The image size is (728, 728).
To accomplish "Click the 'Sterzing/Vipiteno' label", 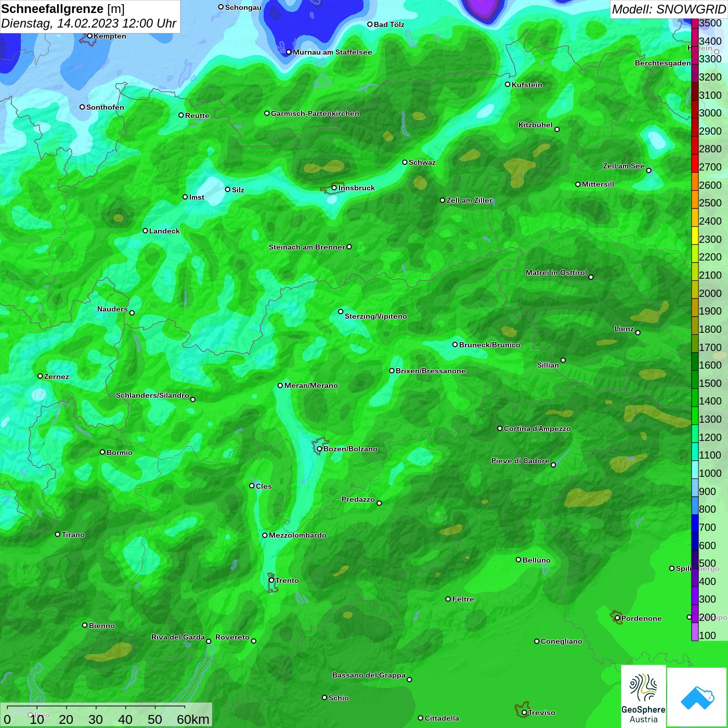I will tap(376, 316).
